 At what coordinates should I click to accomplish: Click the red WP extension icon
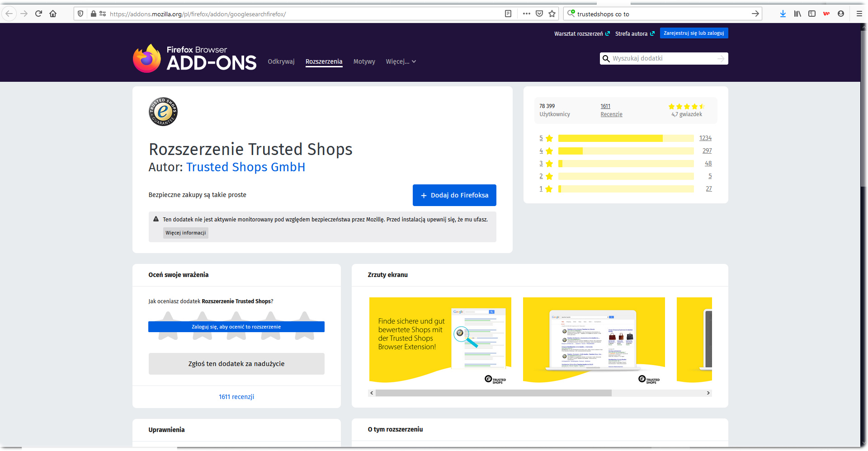(826, 14)
